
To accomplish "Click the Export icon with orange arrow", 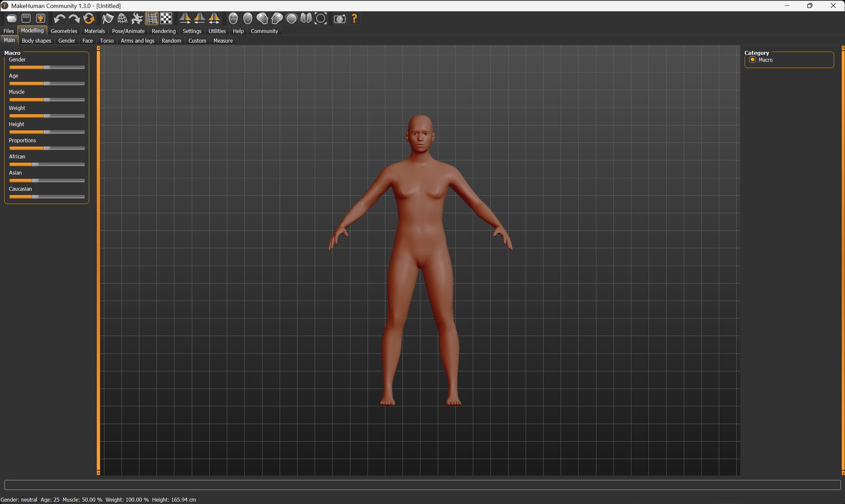I will tap(40, 18).
